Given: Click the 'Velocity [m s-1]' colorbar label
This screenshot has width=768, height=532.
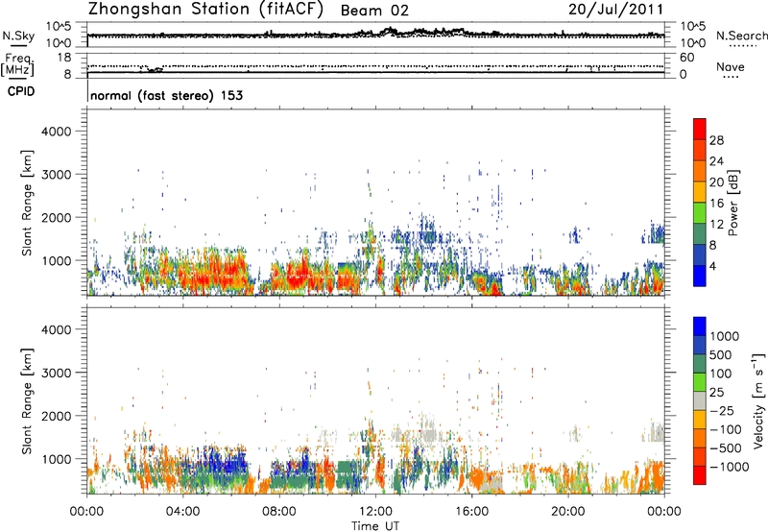Looking at the screenshot, I should (758, 400).
